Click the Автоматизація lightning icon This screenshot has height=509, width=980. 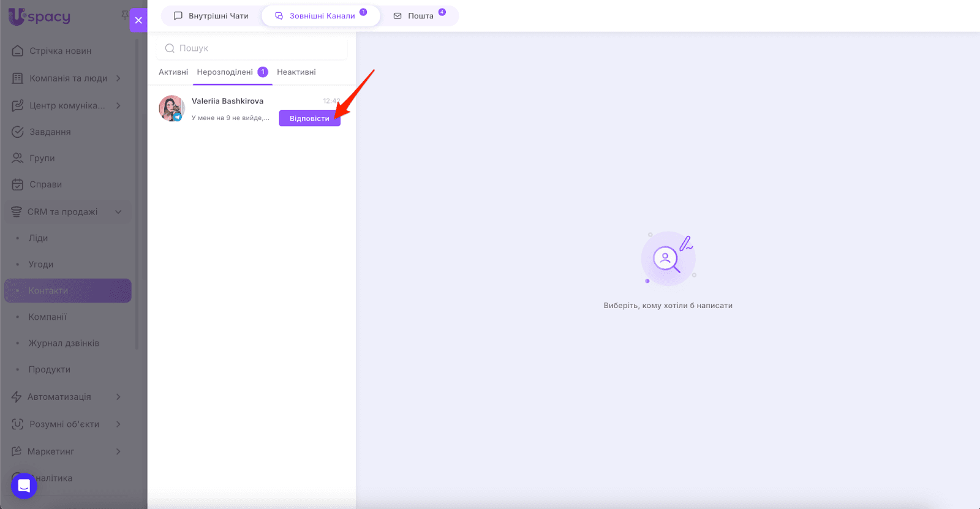coord(17,397)
